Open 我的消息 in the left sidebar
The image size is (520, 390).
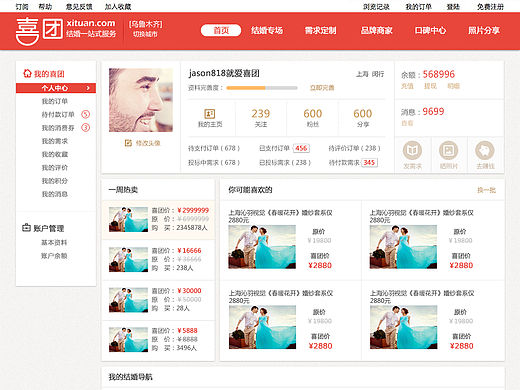[x=55, y=194]
